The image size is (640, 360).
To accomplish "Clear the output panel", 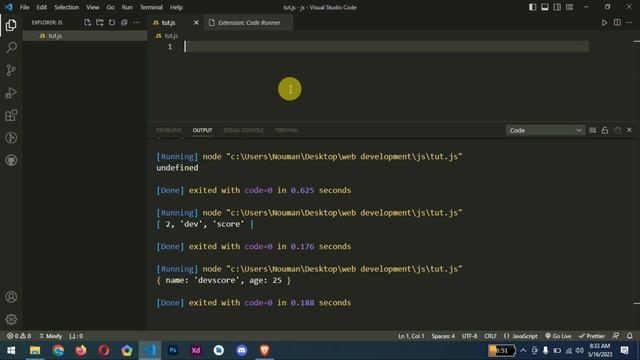I will (592, 130).
